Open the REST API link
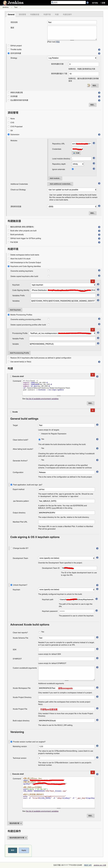This screenshot has height=868, width=108. pyautogui.click(x=88, y=865)
